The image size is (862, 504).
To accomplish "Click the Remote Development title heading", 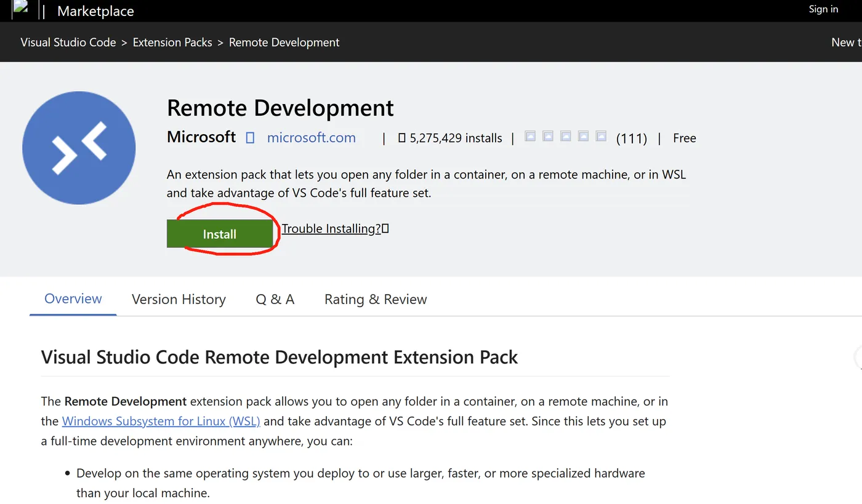I will coord(280,108).
